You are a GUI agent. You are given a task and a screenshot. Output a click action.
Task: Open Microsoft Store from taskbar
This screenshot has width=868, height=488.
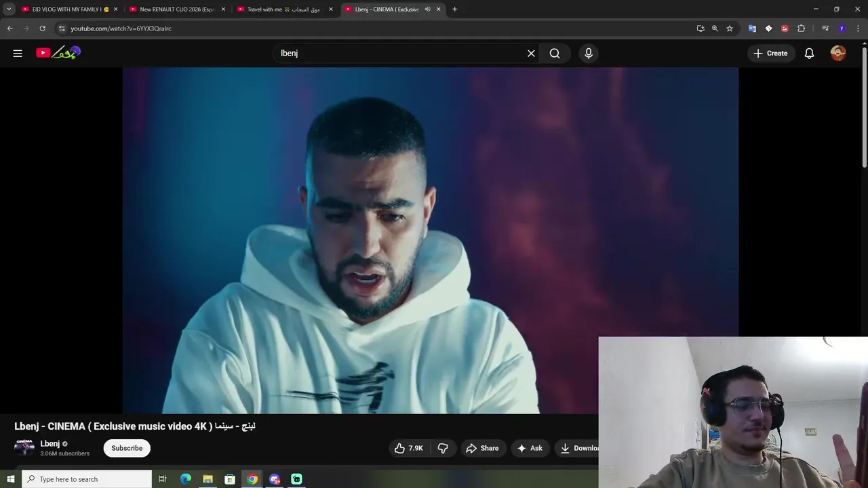pos(230,479)
